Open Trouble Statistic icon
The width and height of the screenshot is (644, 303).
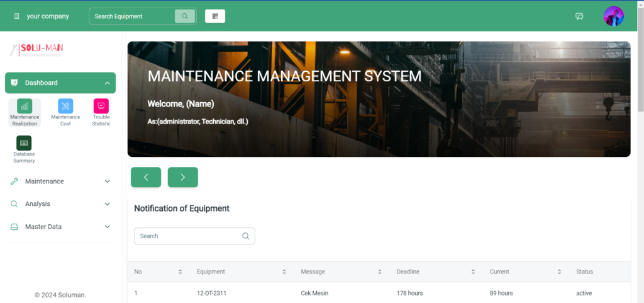tap(101, 106)
